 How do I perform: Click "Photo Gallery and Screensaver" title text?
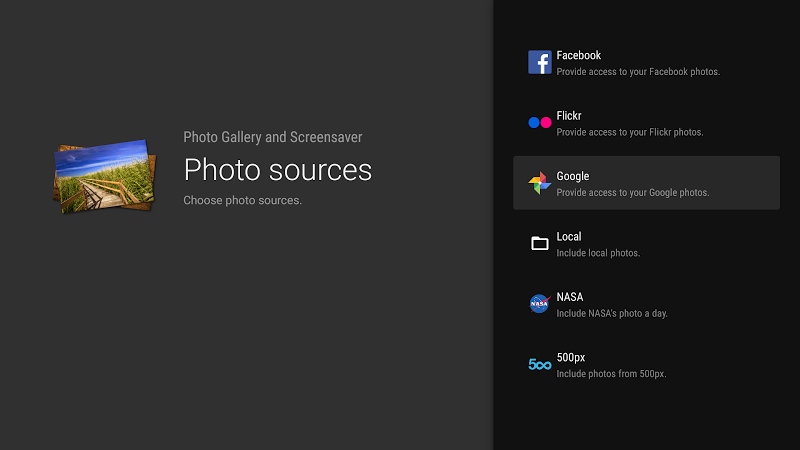[272, 137]
